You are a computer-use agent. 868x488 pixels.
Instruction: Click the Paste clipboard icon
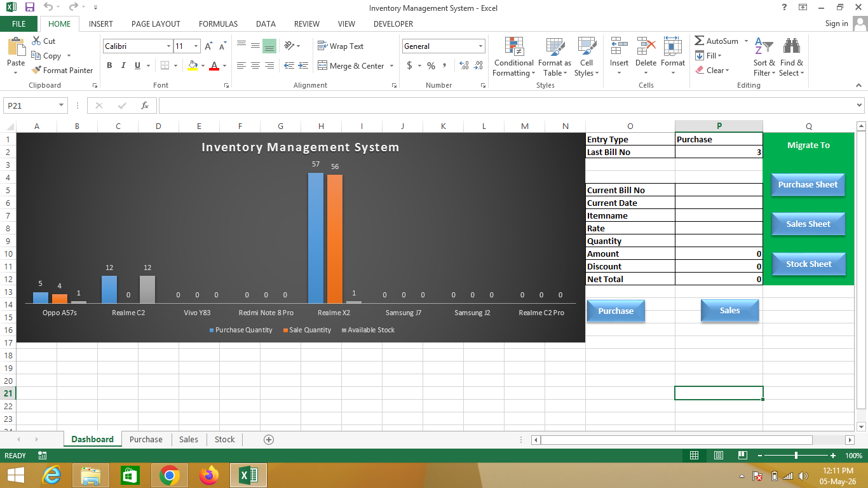[16, 46]
